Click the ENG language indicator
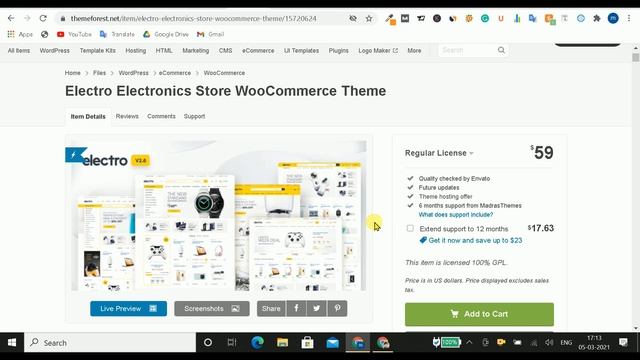Screen dimensions: 640x360 tap(566, 342)
